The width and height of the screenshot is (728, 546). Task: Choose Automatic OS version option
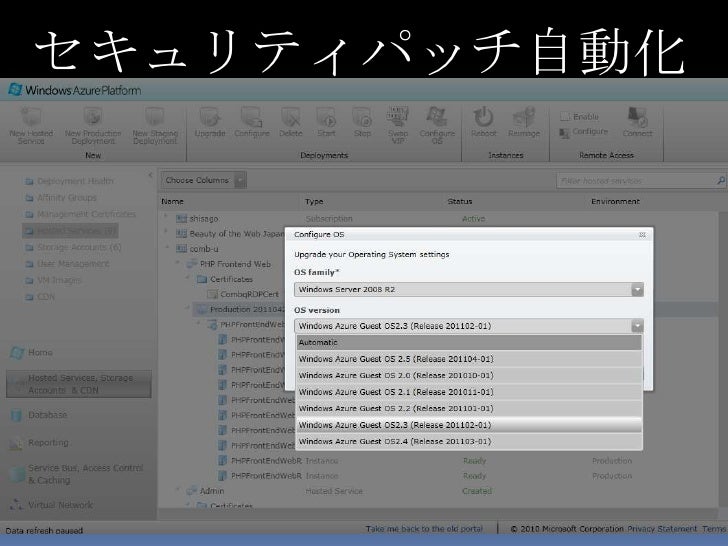pos(469,342)
